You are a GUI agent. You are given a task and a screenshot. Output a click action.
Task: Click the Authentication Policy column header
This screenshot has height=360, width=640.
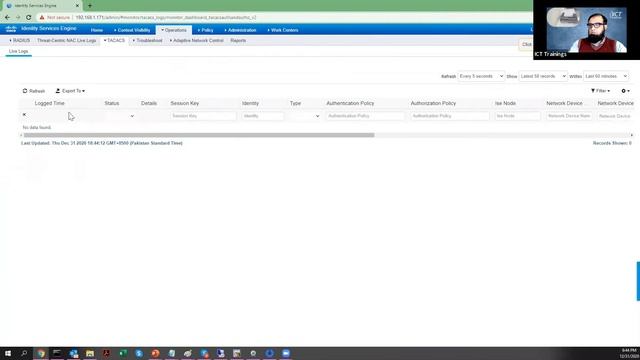350,104
